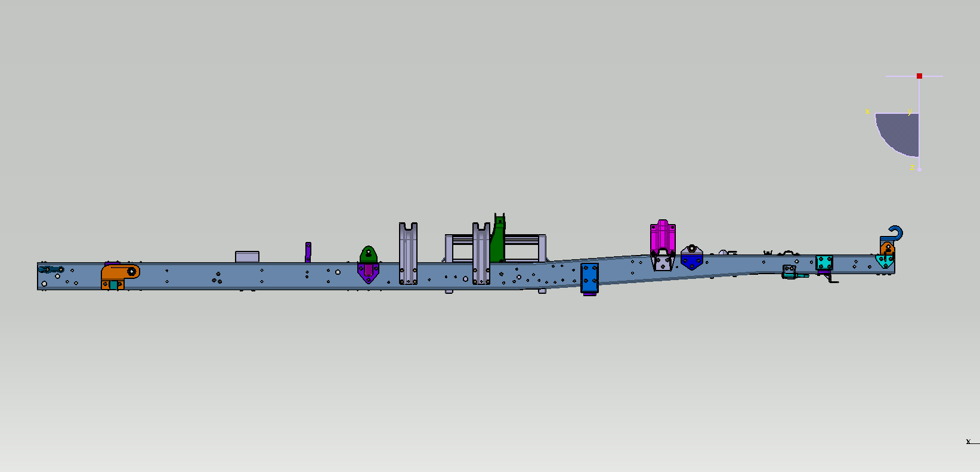Viewport: 980px width, 472px height.
Task: Click the compass x axis label
Action: (x=867, y=111)
